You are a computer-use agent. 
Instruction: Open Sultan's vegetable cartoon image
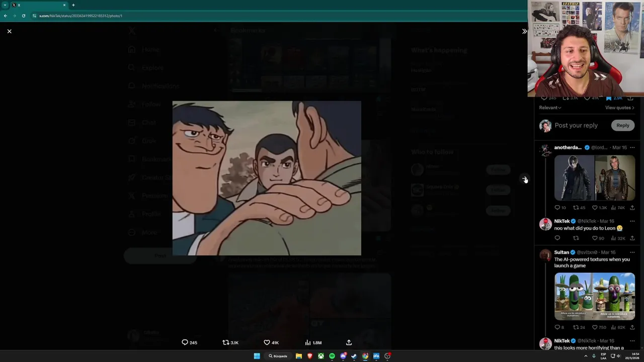[595, 296]
